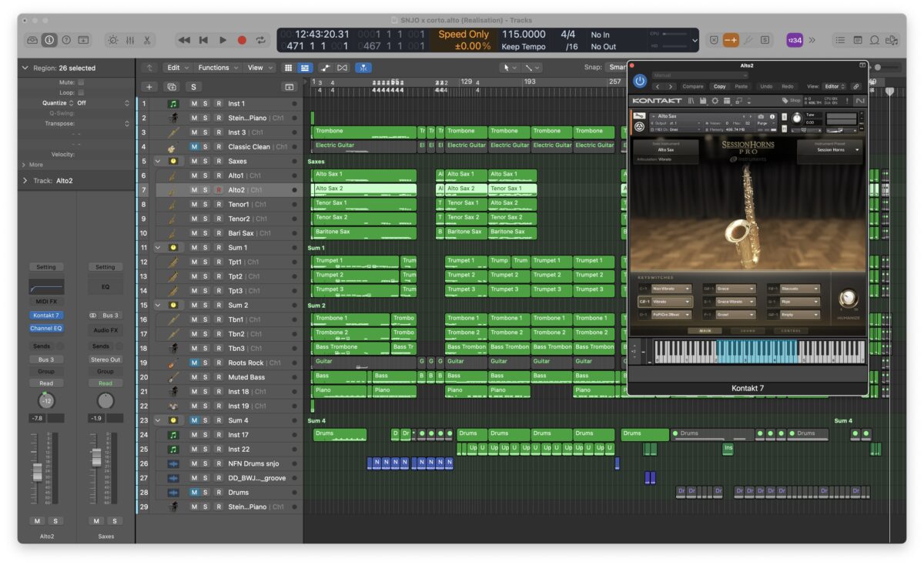Image resolution: width=924 pixels, height=565 pixels.
Task: Open Kontakt library browser icon
Action: point(691,101)
